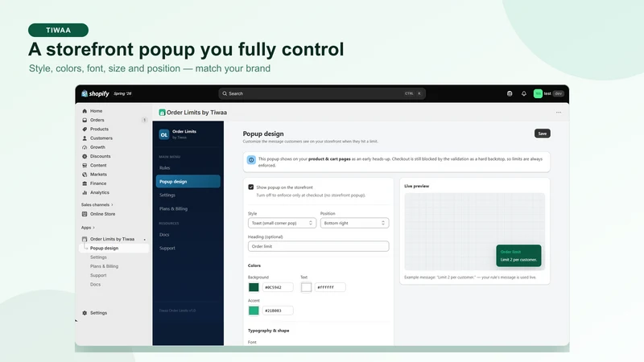Screen dimensions: 644x362
Task: Click the OL app logo badge
Action: click(164, 134)
